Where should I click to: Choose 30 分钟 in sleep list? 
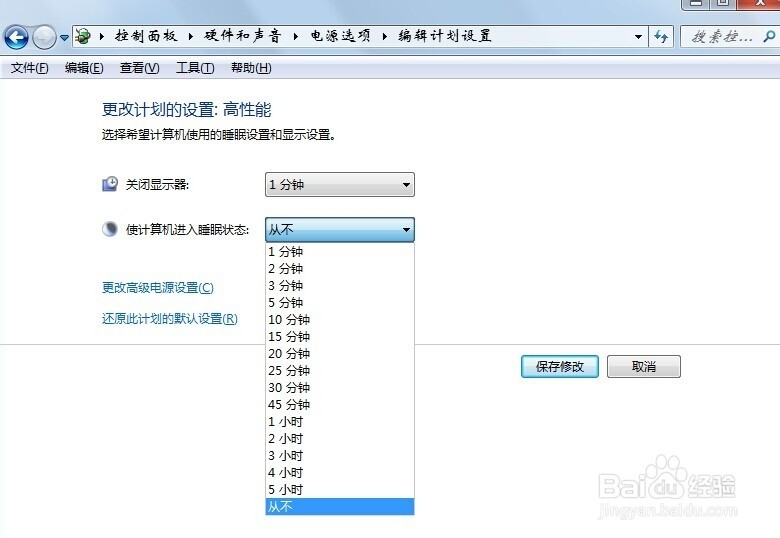(x=340, y=387)
